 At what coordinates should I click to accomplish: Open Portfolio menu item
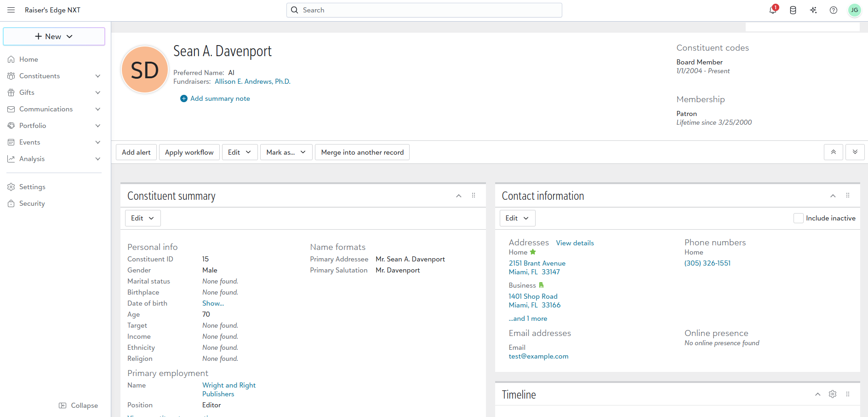coord(33,126)
